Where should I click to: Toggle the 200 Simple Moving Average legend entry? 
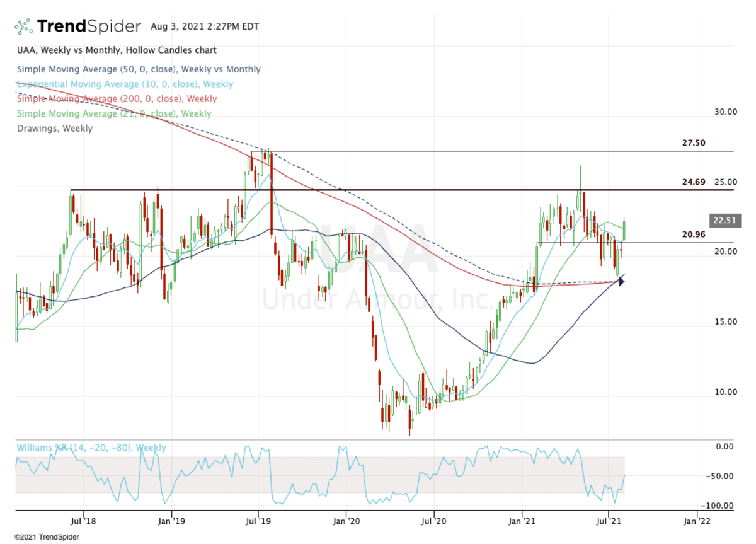(x=117, y=99)
